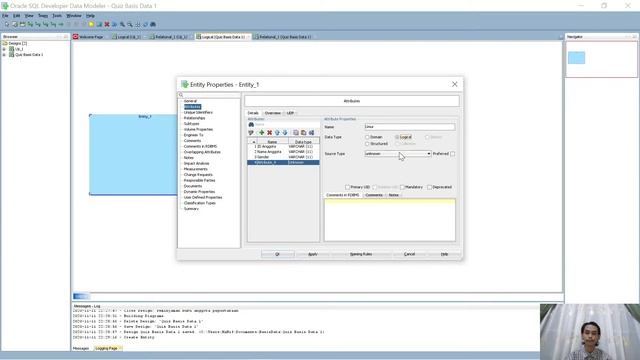This screenshot has width=640, height=360.
Task: Select Unique Identifiers in dialog tree
Action: [x=198, y=112]
